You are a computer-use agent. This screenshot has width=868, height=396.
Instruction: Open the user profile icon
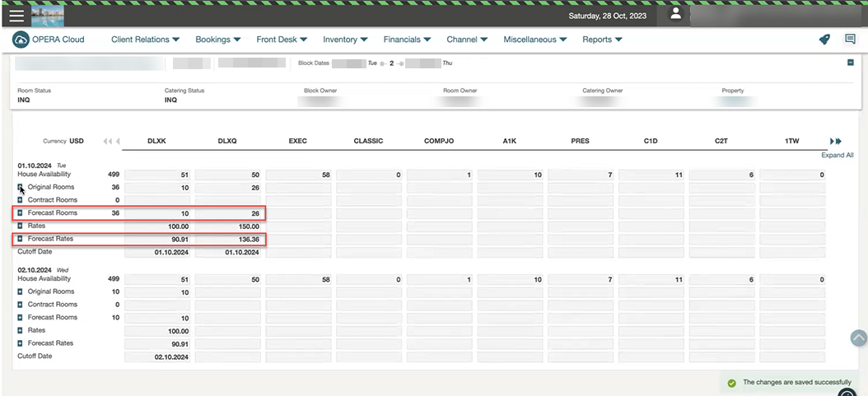tap(675, 14)
